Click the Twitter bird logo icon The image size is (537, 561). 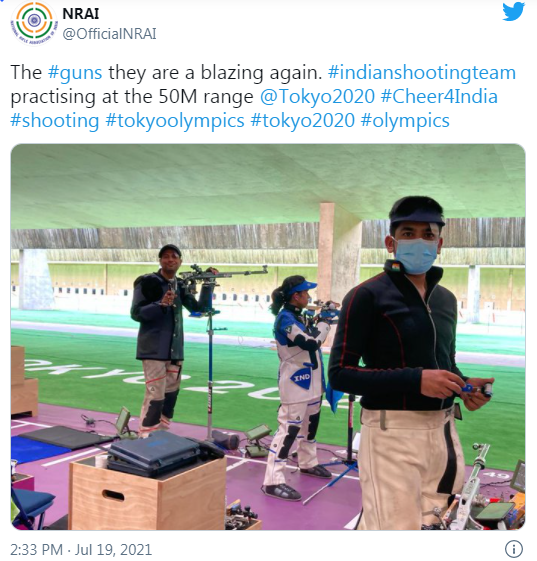click(513, 12)
